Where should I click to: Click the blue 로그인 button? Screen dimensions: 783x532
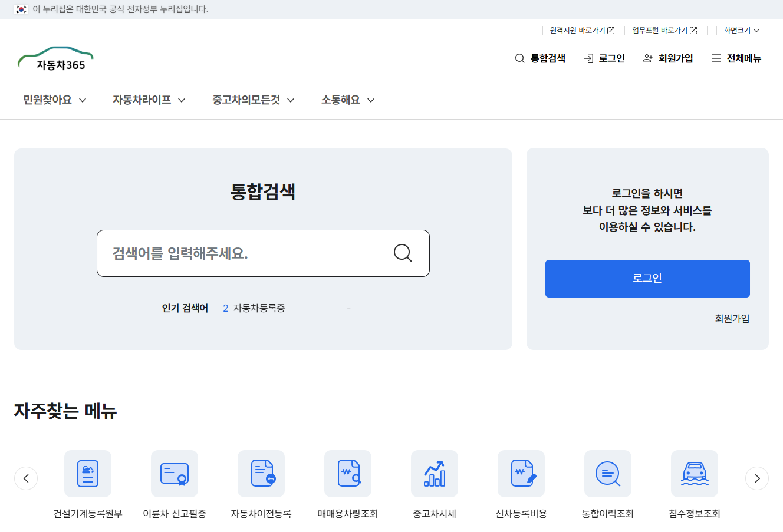tap(647, 278)
